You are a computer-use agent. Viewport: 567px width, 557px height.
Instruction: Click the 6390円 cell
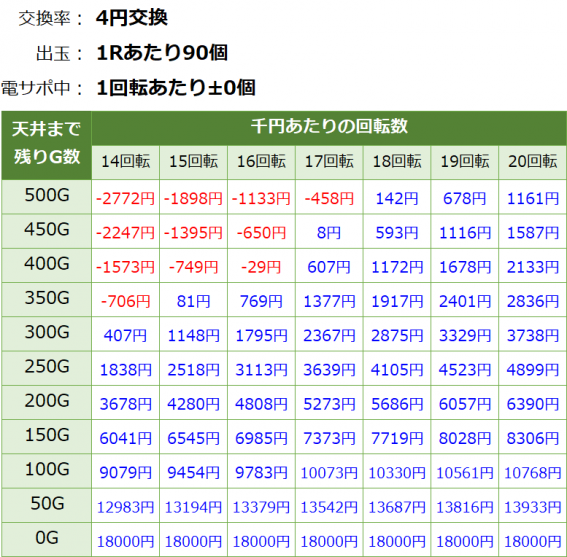click(x=533, y=404)
